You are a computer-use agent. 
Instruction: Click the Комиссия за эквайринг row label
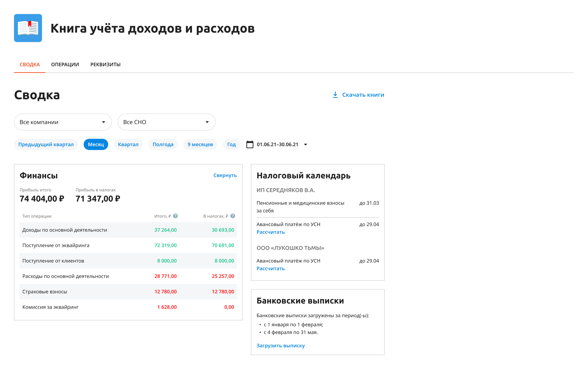(51, 307)
